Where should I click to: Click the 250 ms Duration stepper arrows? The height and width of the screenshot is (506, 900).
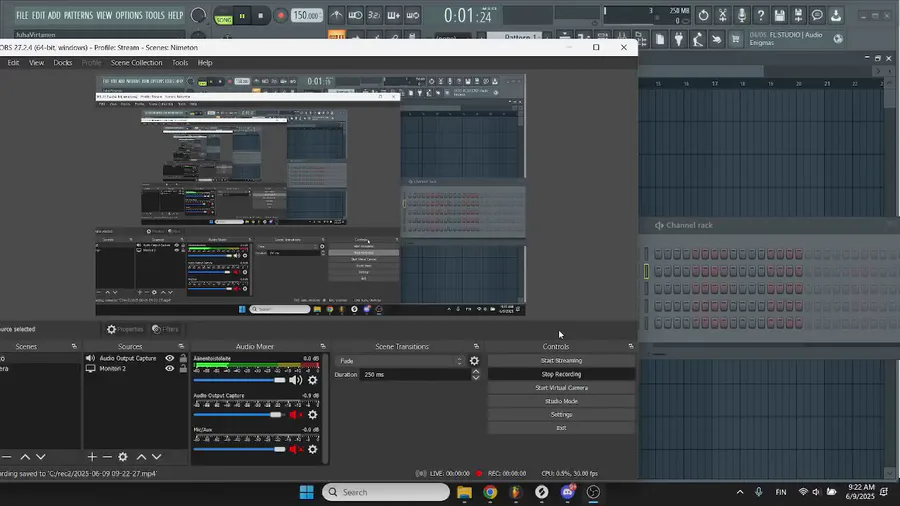[x=476, y=375]
